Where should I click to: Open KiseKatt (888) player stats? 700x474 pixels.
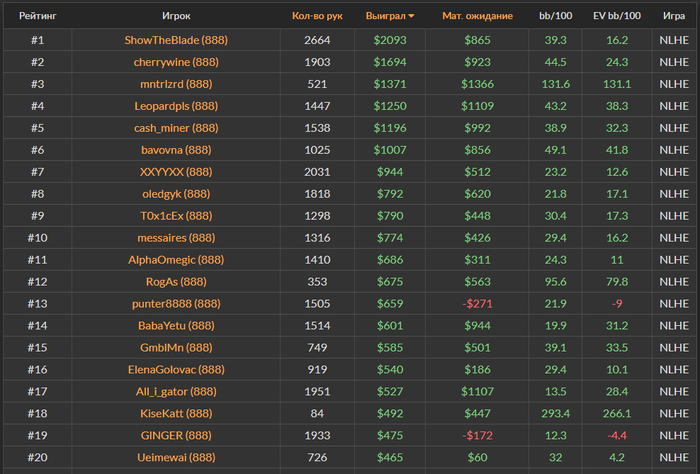(176, 414)
